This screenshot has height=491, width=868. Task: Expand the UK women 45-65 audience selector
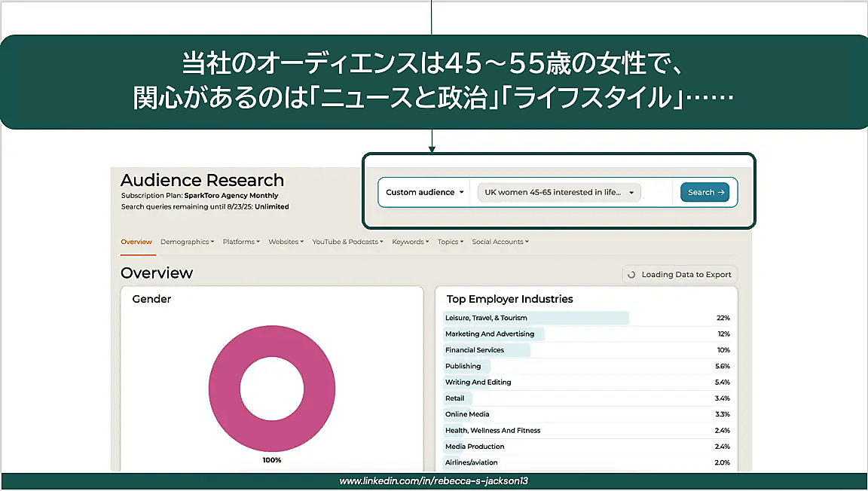[558, 192]
